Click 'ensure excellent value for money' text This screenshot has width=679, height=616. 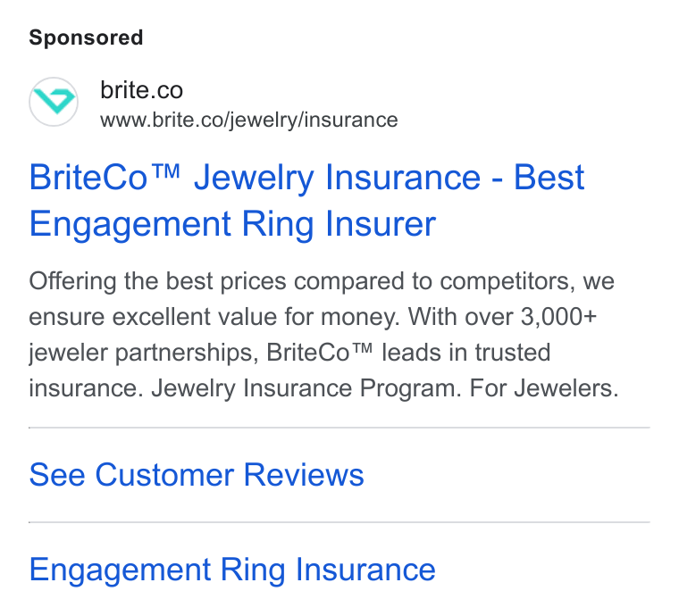tap(213, 317)
